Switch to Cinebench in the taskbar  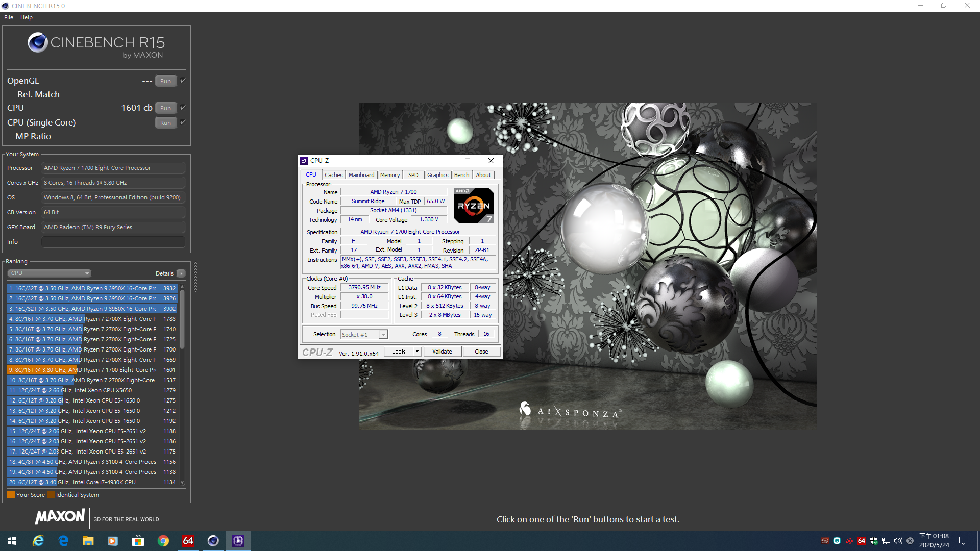(213, 541)
